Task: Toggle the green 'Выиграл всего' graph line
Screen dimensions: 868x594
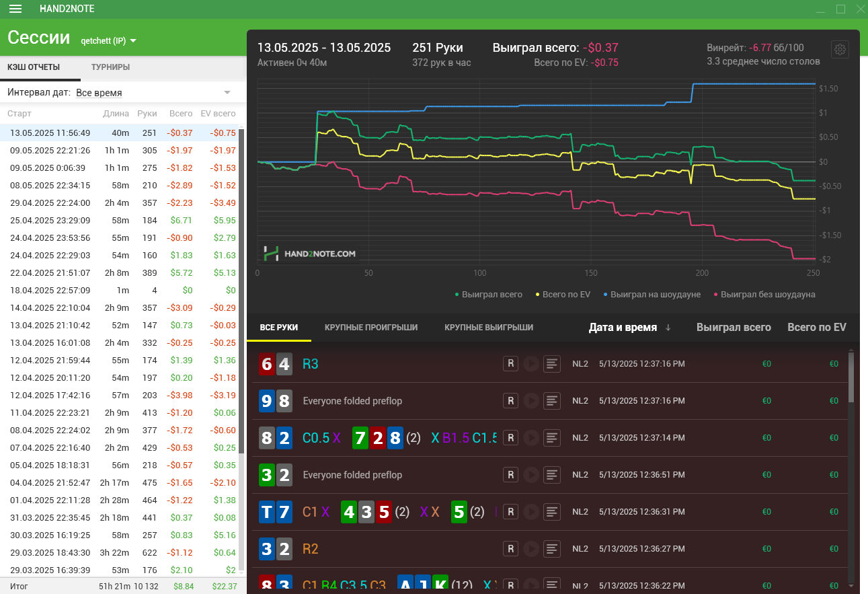Action: [489, 294]
